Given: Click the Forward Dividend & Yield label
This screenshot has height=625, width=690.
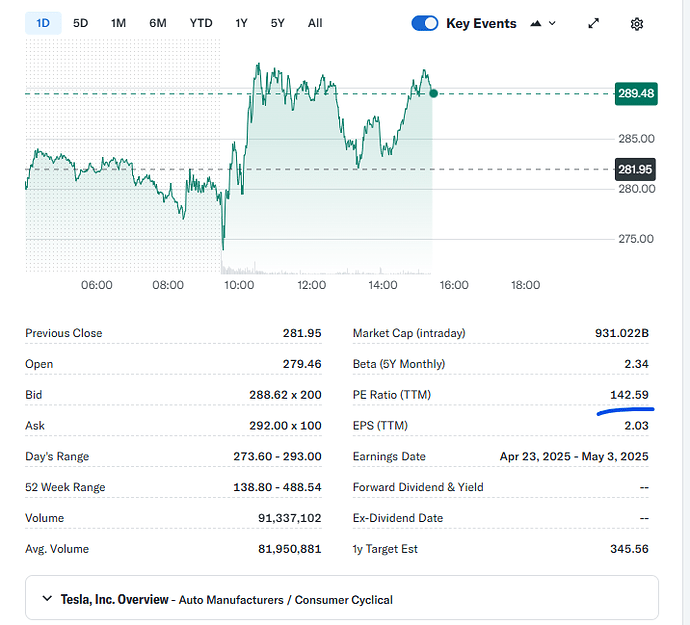Looking at the screenshot, I should click(x=418, y=487).
